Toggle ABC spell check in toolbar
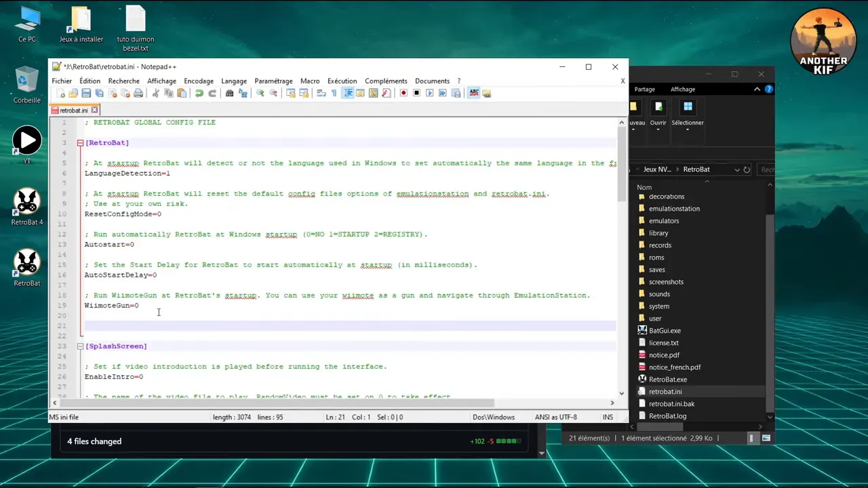Image resolution: width=868 pixels, height=488 pixels. [x=474, y=94]
